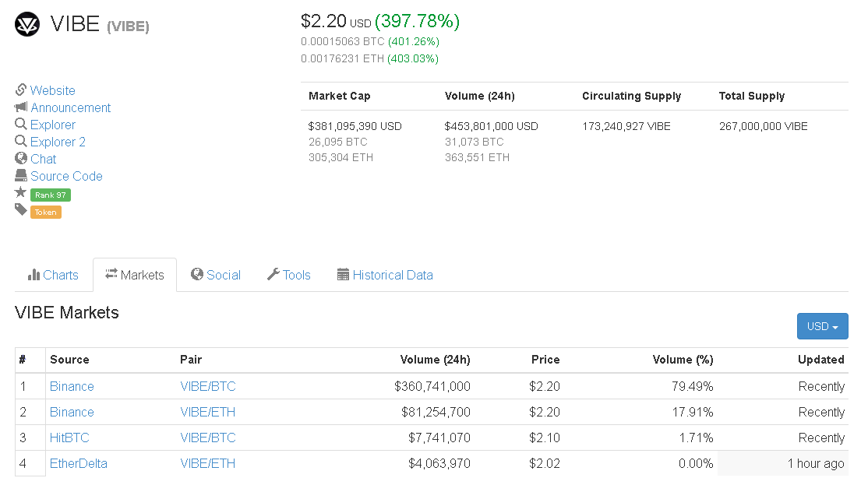868x485 pixels.
Task: Open the Source Code link
Action: 66,176
